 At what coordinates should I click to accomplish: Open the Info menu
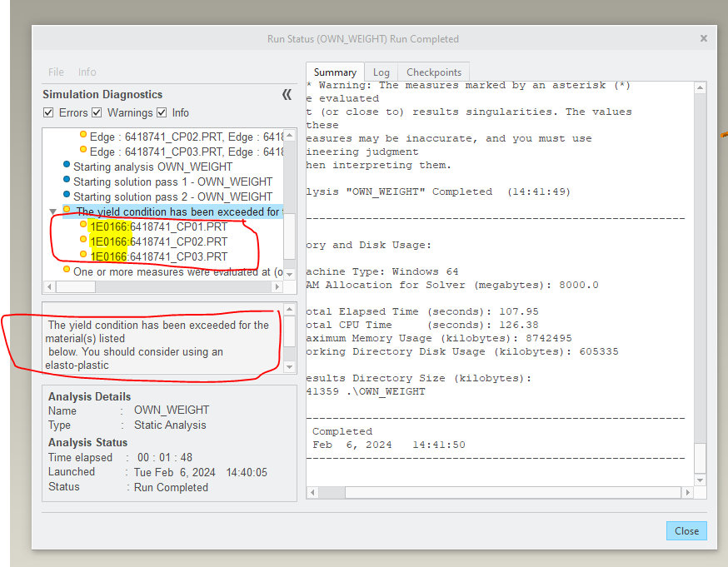click(x=87, y=72)
